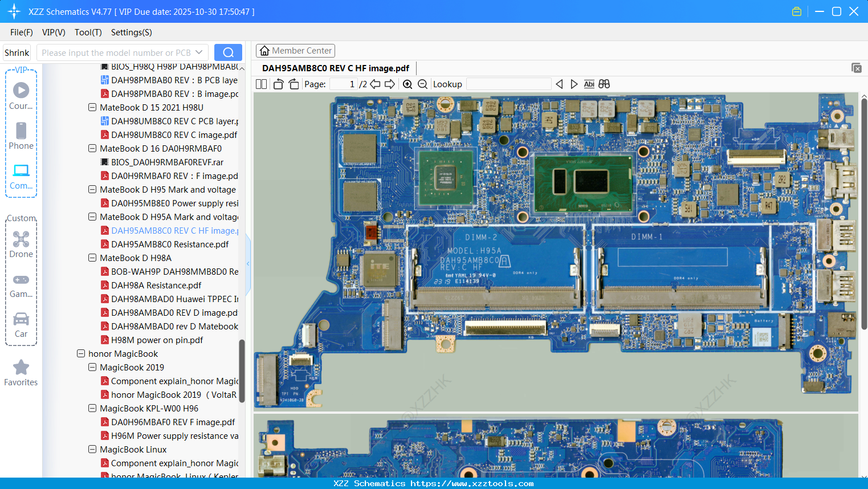This screenshot has height=489, width=868.
Task: Go to the previous page arrow
Action: tap(375, 84)
